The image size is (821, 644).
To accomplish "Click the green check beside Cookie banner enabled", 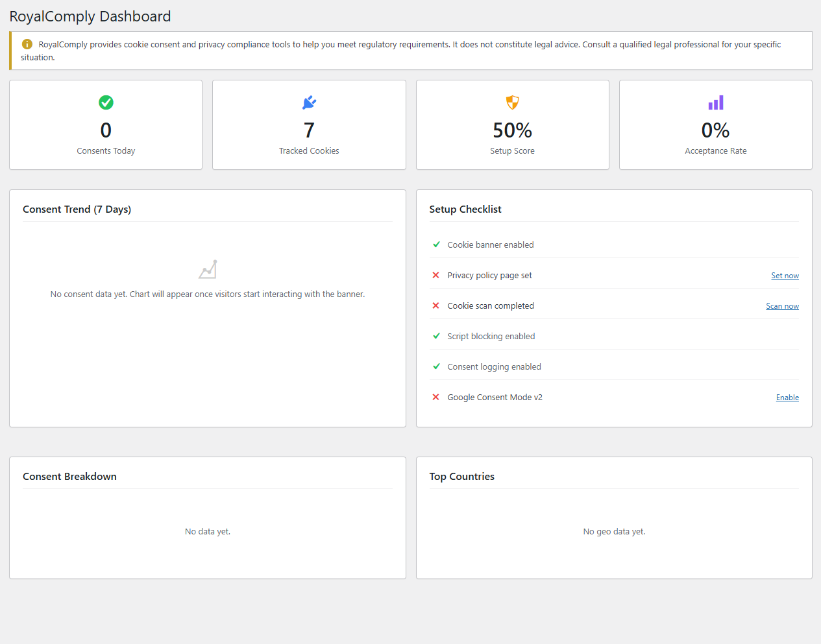I will pos(436,244).
